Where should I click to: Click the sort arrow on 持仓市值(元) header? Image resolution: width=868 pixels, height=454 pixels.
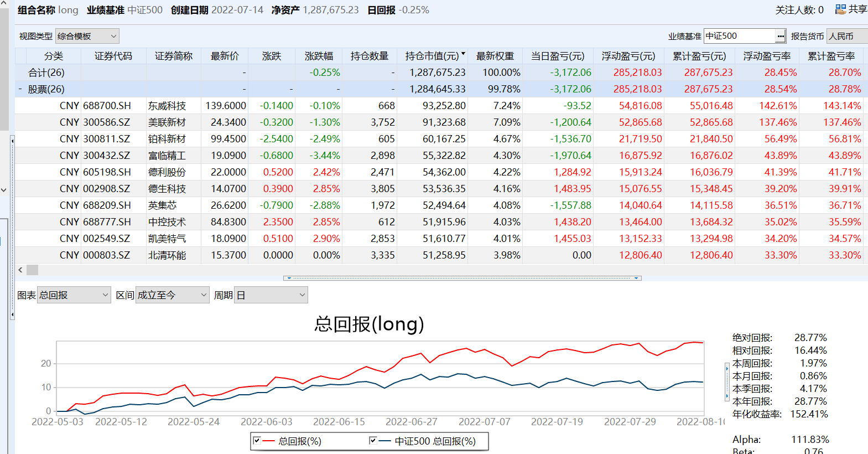point(463,54)
